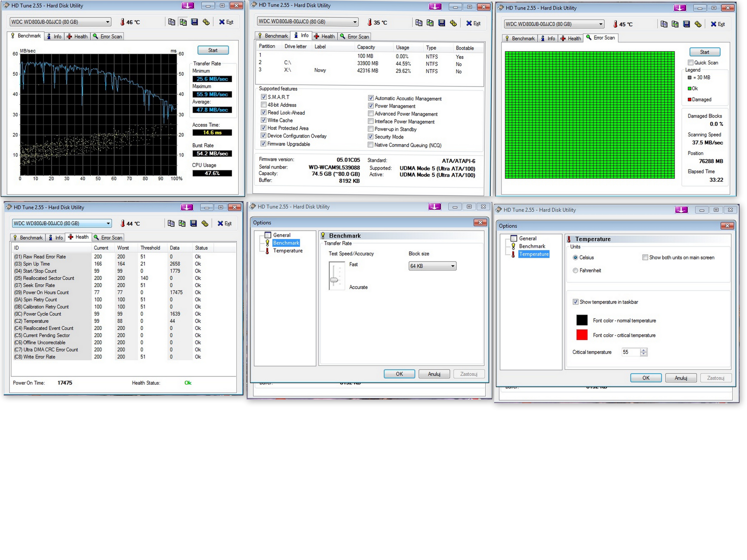747x560 pixels.
Task: Toggle Advanced Power Management checkbox
Action: point(371,113)
